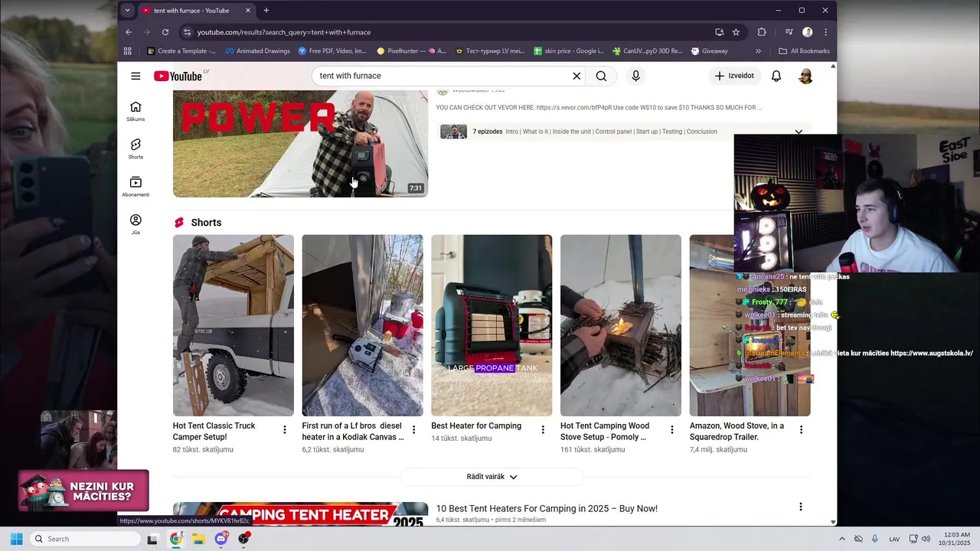980x551 pixels.
Task: Run search with the magnifier button
Action: (x=601, y=76)
